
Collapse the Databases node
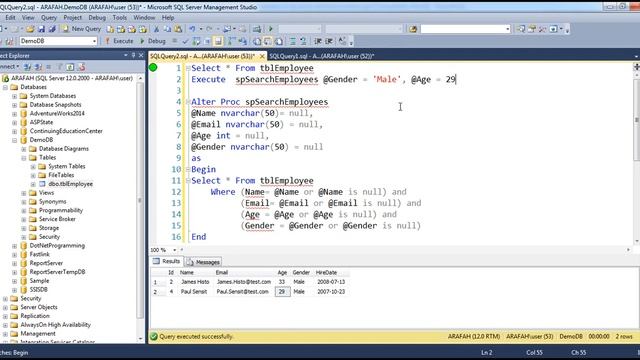click(5, 87)
